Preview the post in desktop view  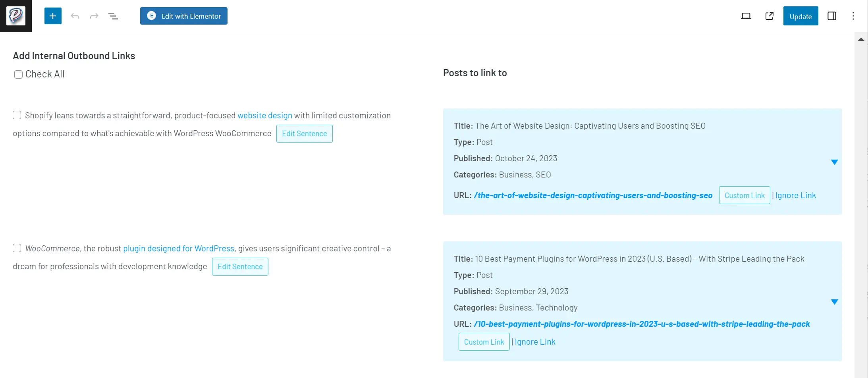tap(746, 16)
